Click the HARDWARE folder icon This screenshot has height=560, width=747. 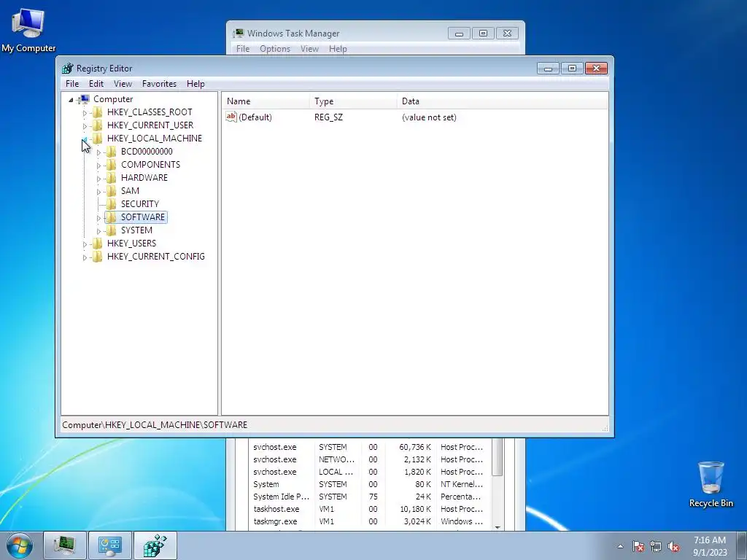(x=111, y=178)
